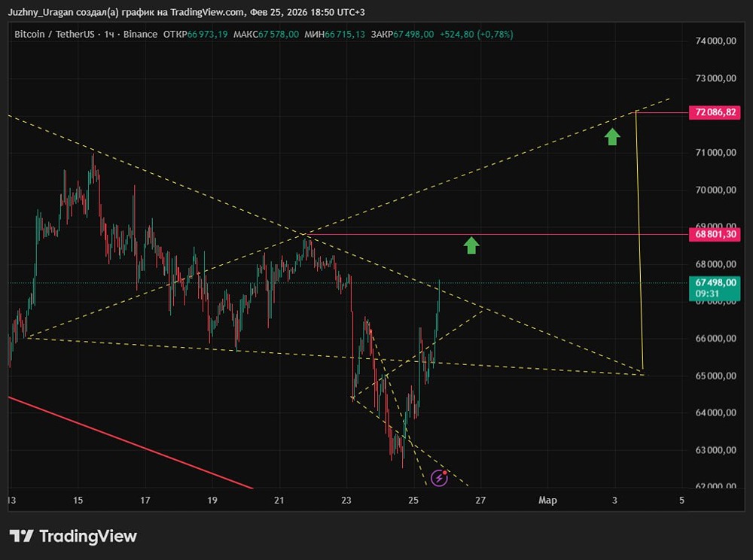This screenshot has height=560, width=753.
Task: Click the 74 000,00 price axis label
Action: (x=715, y=41)
